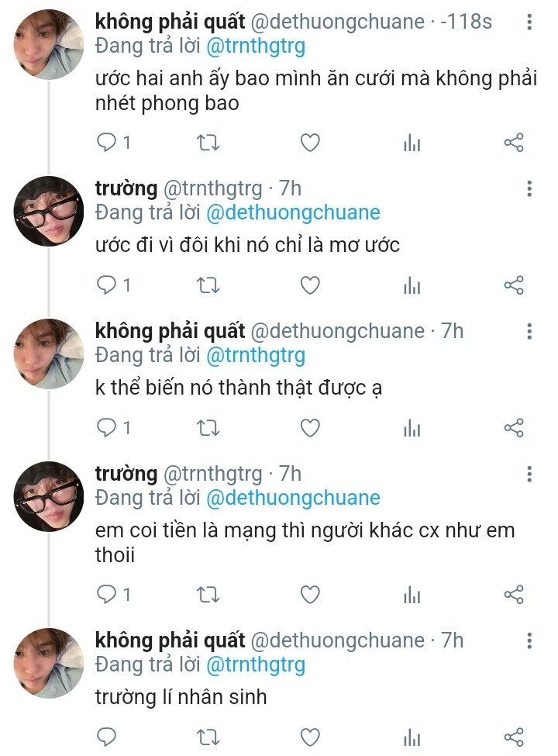Open more options on 'mơ ước' tweet
This screenshot has width=558, height=756.
(529, 188)
